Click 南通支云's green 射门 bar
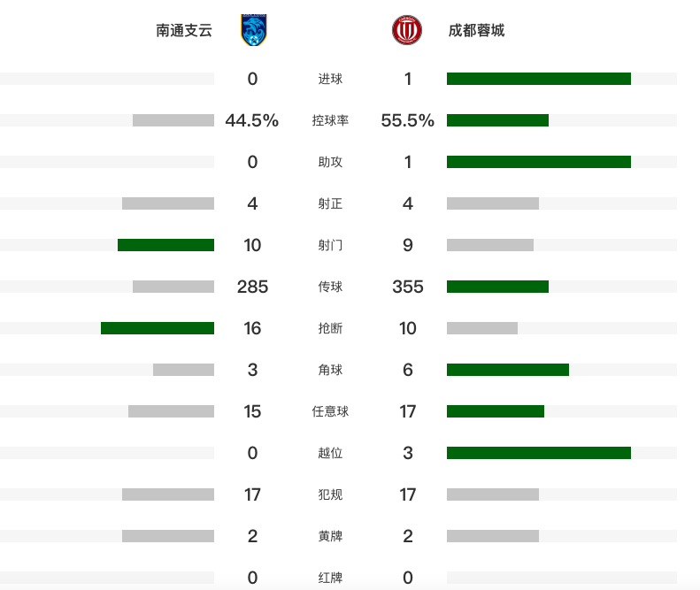Image resolution: width=700 pixels, height=590 pixels. pos(165,245)
